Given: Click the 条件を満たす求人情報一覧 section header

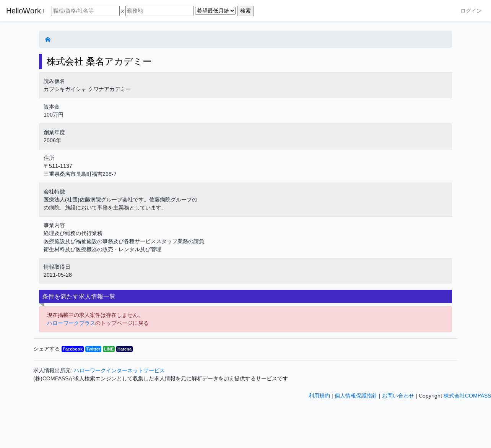Looking at the screenshot, I should click(x=245, y=296).
